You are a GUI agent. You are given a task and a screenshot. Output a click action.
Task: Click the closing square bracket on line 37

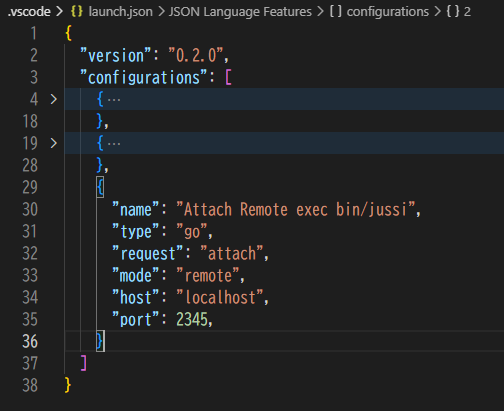click(84, 363)
